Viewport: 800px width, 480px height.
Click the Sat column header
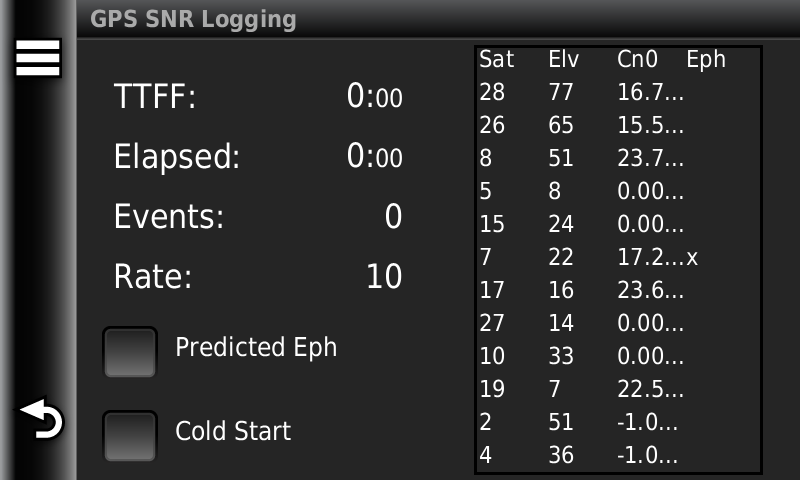click(x=496, y=60)
